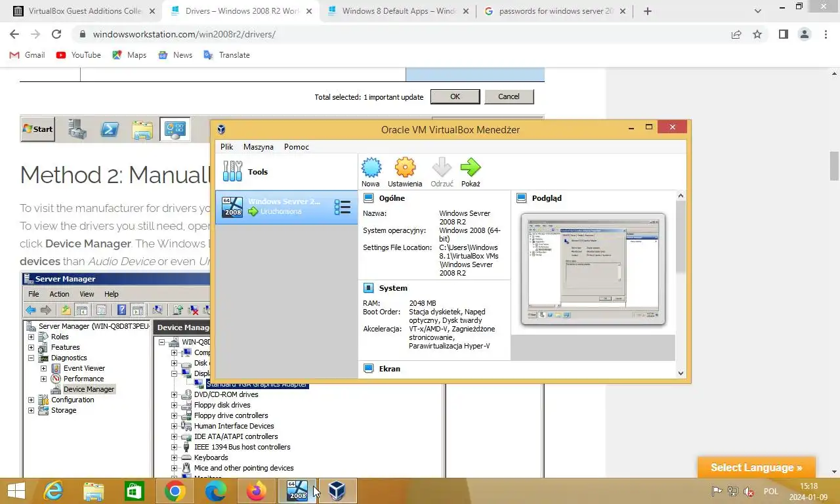This screenshot has width=840, height=504.
Task: Select Device Manager in the tree
Action: (x=89, y=389)
